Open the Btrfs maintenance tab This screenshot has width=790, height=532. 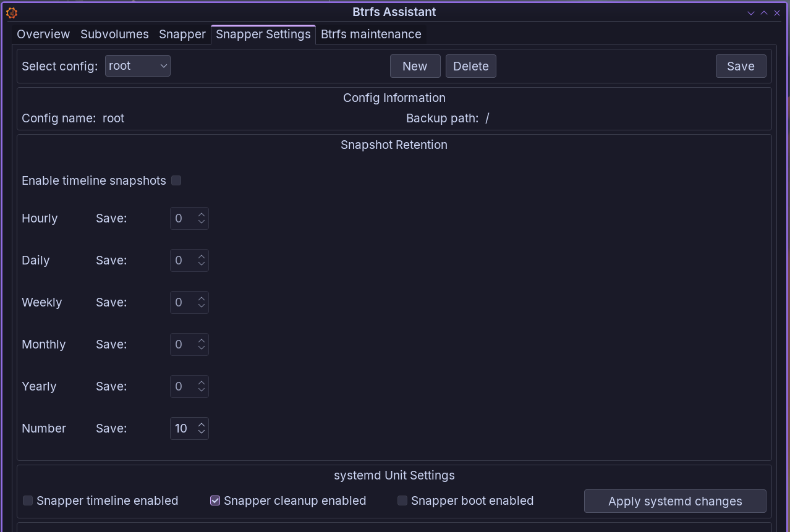coord(371,35)
